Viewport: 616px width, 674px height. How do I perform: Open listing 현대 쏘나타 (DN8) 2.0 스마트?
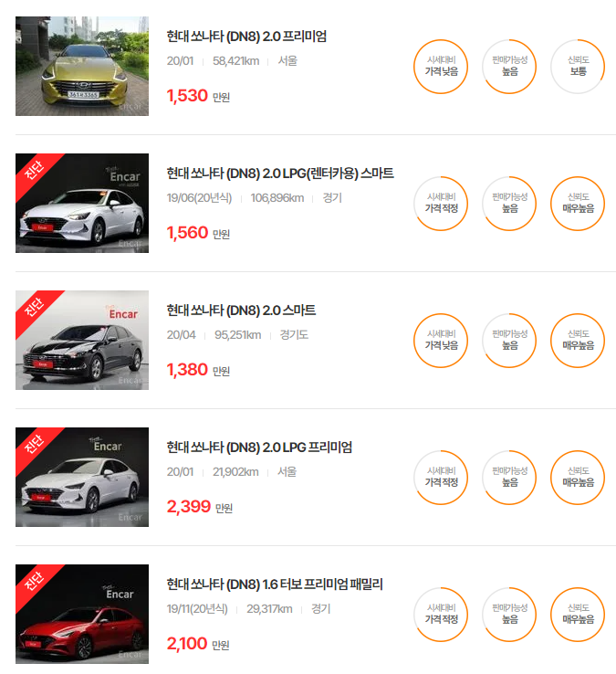(x=241, y=310)
